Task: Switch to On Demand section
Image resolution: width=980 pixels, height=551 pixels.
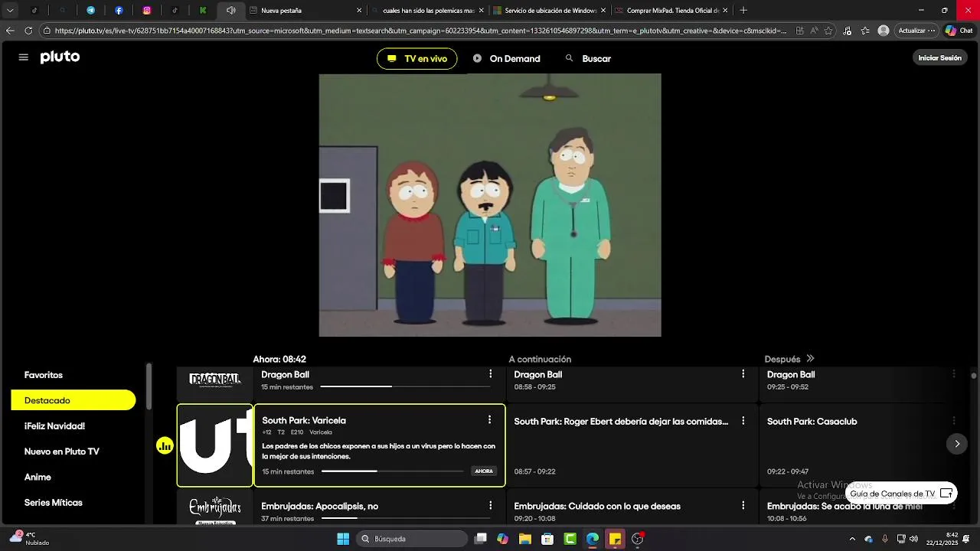Action: tap(506, 59)
